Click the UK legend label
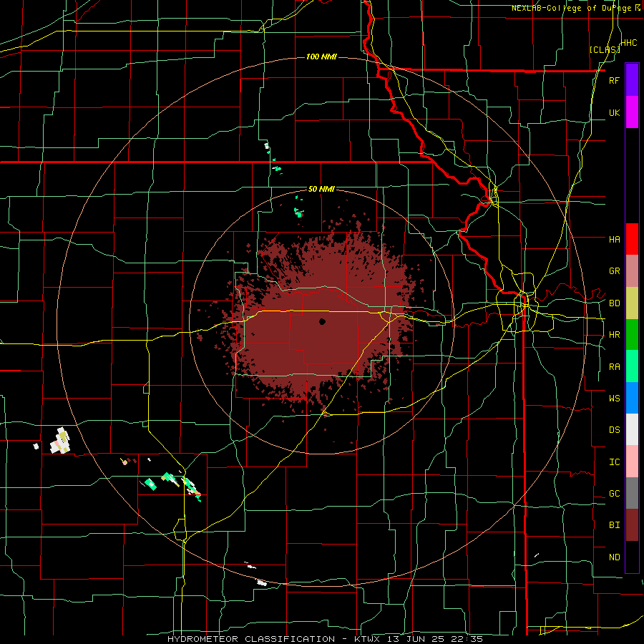644x644 pixels. click(614, 112)
